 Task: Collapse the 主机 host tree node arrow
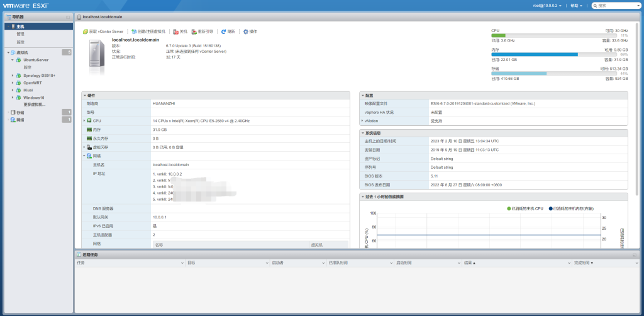click(9, 26)
